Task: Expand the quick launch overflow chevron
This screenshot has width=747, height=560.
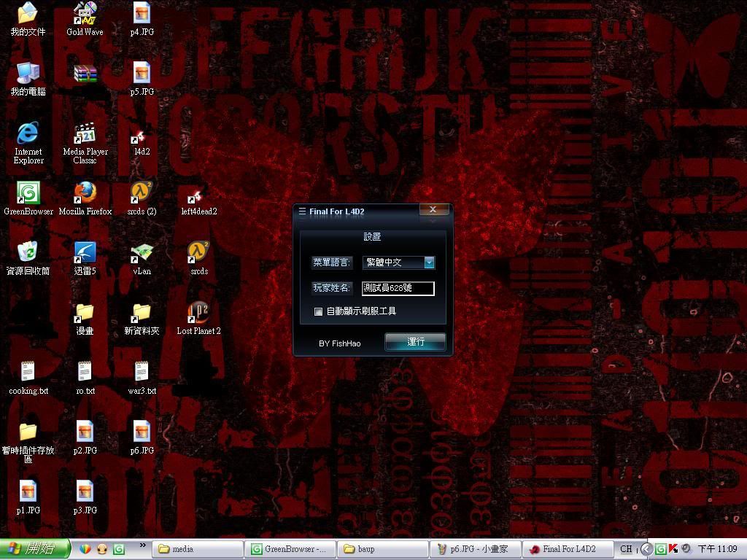Action: tap(142, 545)
